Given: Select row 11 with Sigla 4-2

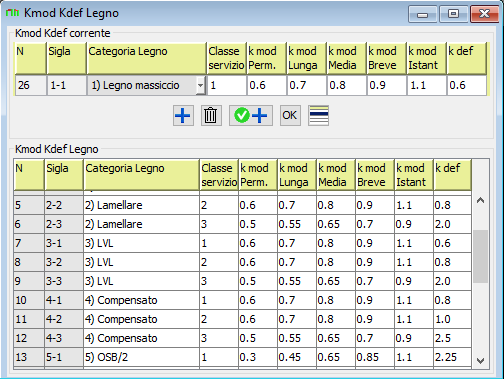Looking at the screenshot, I should [x=242, y=319].
